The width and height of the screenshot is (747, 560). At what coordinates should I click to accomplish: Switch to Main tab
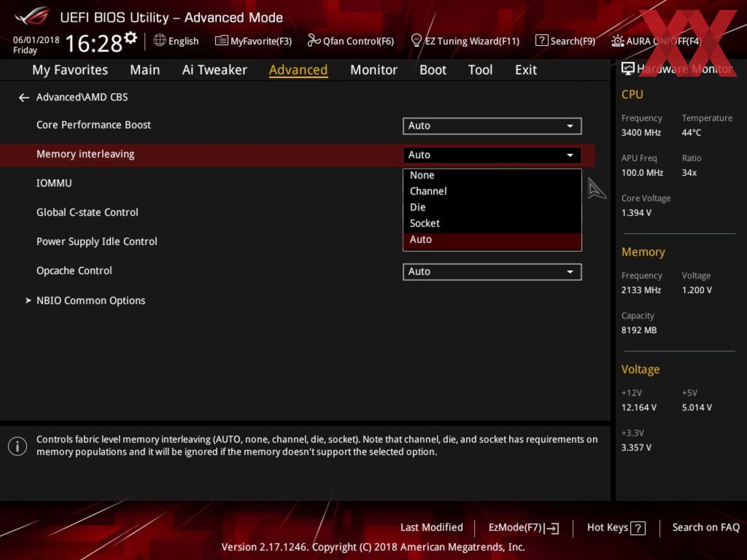coord(145,70)
